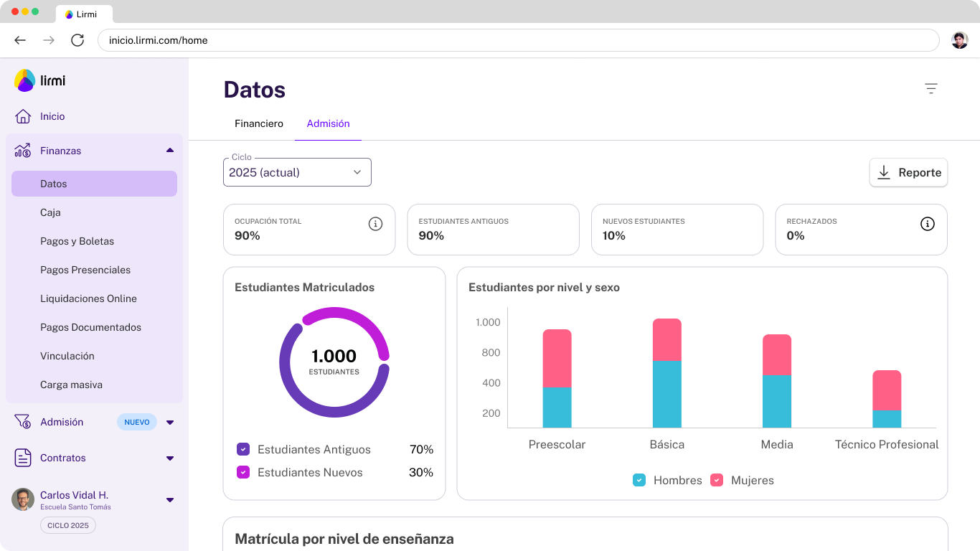Click the 1.000 Estudiantes center label
The width and height of the screenshot is (980, 551).
click(x=334, y=362)
